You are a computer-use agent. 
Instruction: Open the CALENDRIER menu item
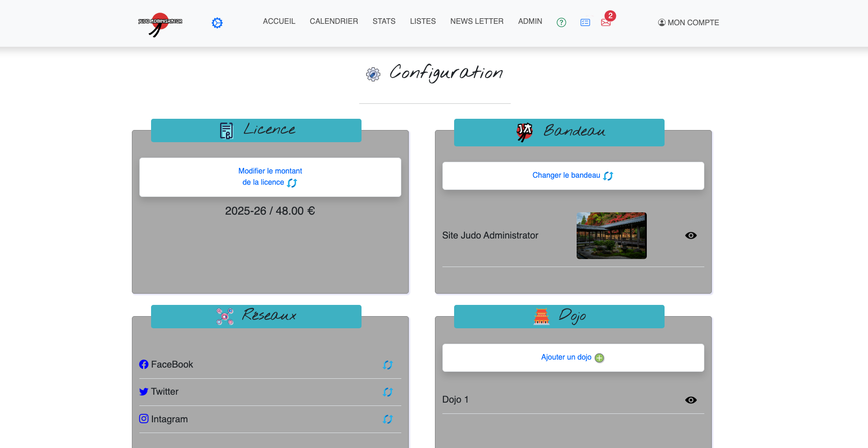coord(333,22)
